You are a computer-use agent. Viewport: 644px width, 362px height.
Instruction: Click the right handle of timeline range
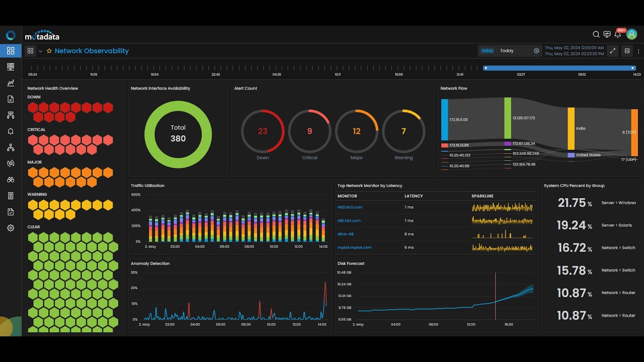coord(633,68)
